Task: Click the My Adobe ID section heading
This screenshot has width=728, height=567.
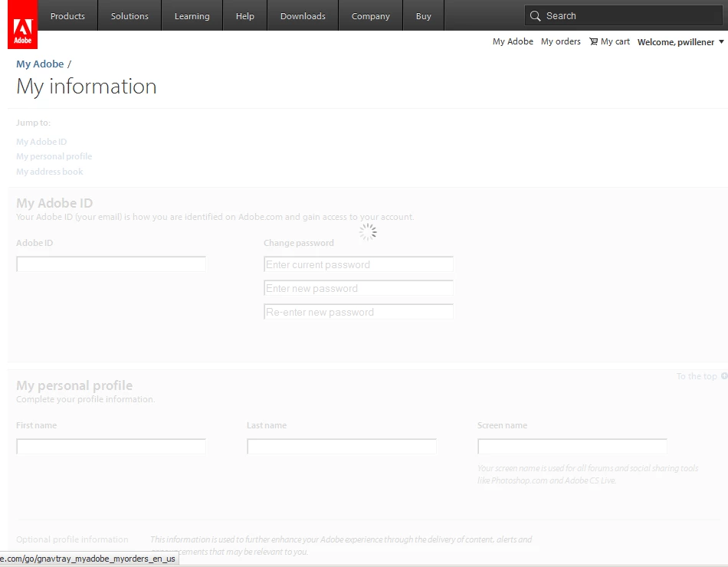Action: tap(54, 203)
